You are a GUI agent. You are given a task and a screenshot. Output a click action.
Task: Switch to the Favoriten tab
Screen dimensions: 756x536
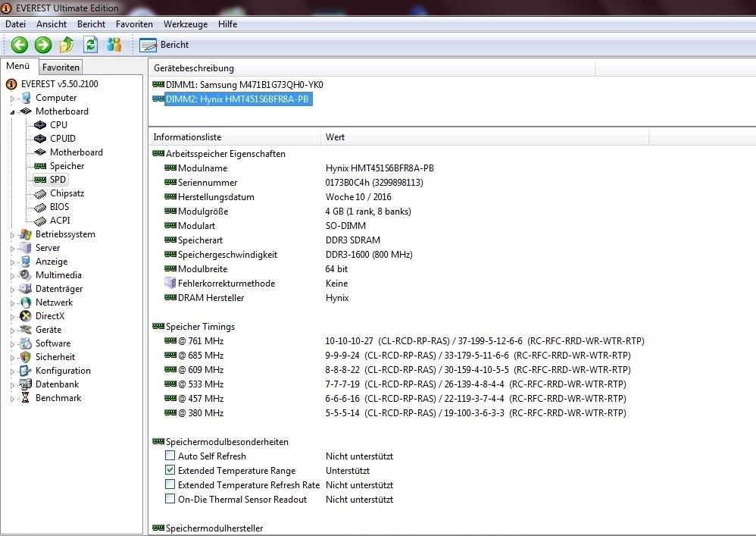coord(61,67)
